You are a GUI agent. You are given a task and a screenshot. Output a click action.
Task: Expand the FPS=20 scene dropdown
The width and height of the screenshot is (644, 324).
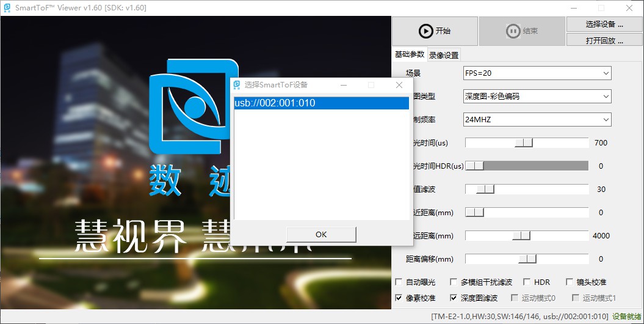click(537, 73)
